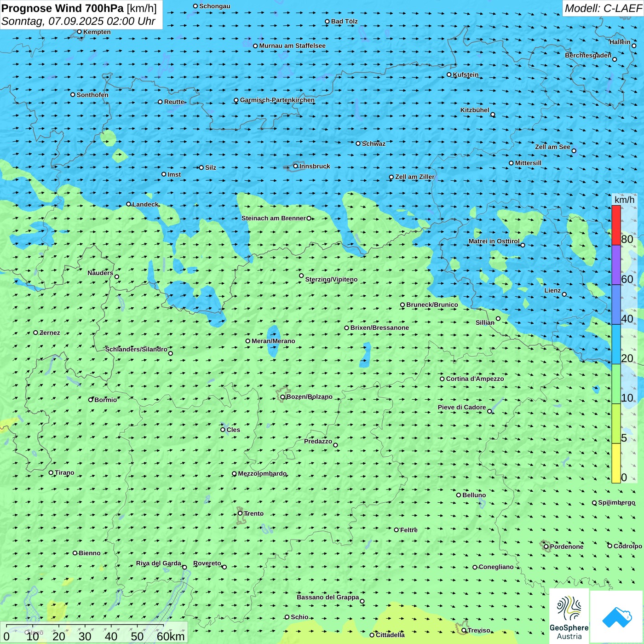Click the 'Sonthofen' label
Screen dimensions: 644x644
pos(92,95)
